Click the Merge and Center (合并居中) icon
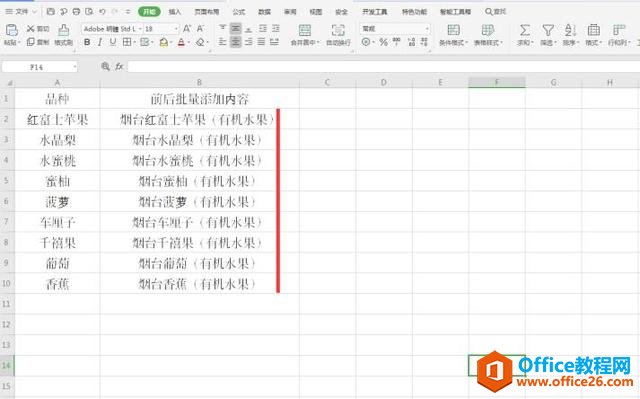This screenshot has height=399, width=640. tap(305, 30)
